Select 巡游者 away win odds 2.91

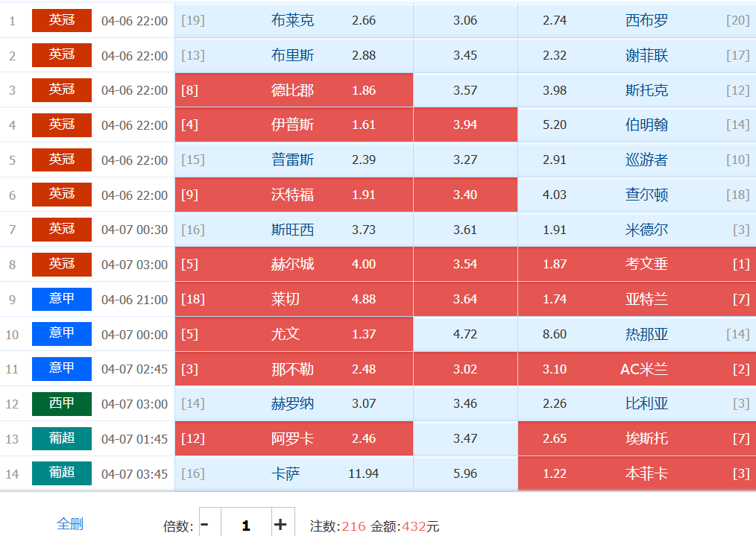(636, 160)
